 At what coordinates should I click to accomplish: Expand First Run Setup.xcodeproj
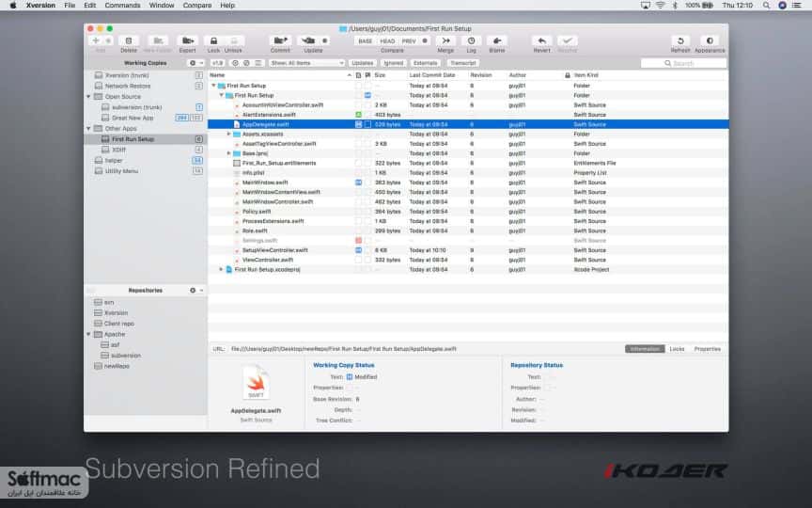(221, 270)
